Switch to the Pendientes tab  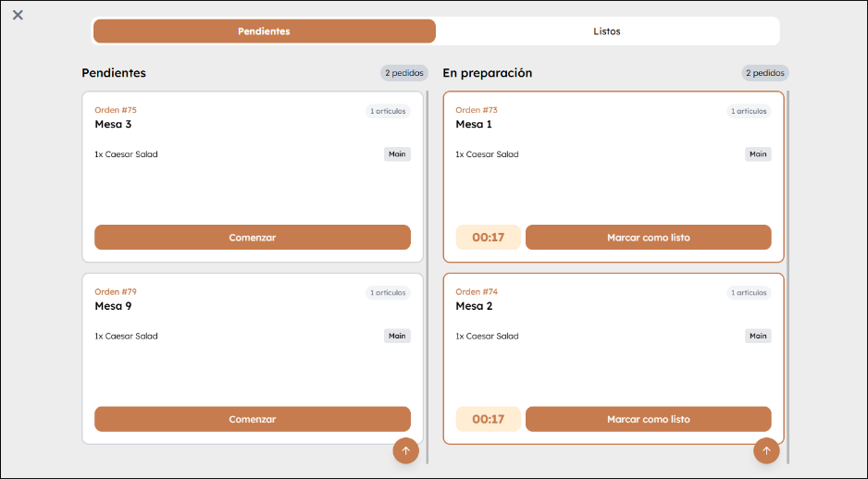[264, 31]
